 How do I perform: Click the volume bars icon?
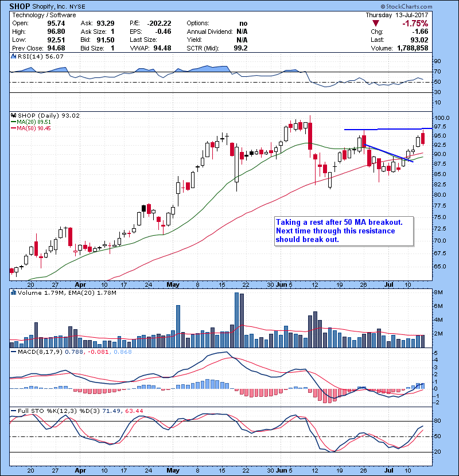13,292
